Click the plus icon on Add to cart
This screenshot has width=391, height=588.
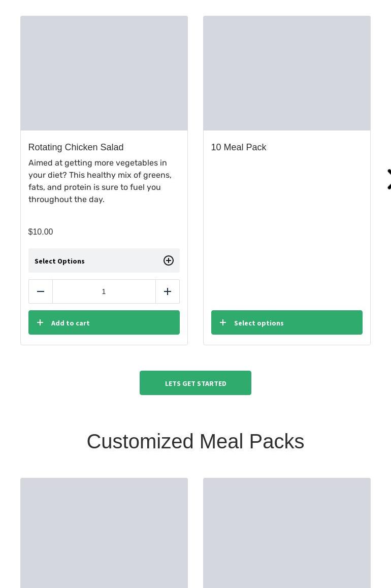40,322
